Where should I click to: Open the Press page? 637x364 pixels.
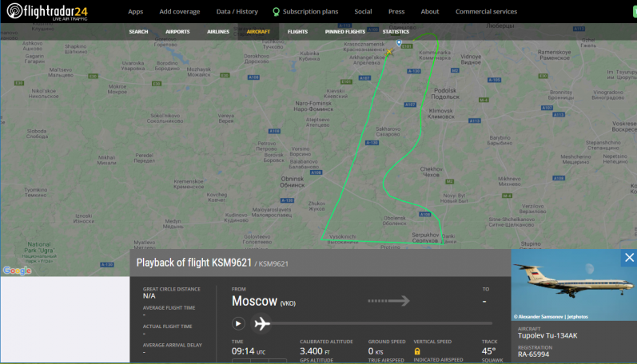396,12
